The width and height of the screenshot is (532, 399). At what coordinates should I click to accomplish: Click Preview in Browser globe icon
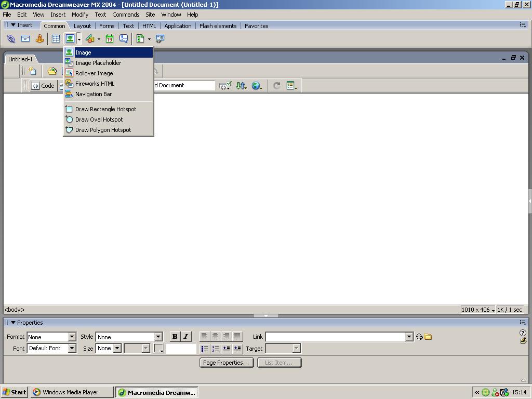coord(256,86)
